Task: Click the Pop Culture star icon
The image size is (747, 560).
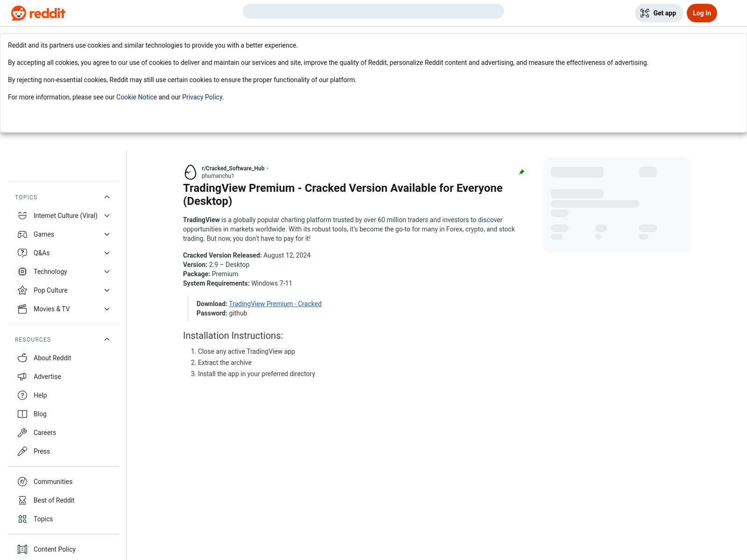Action: pyautogui.click(x=22, y=290)
